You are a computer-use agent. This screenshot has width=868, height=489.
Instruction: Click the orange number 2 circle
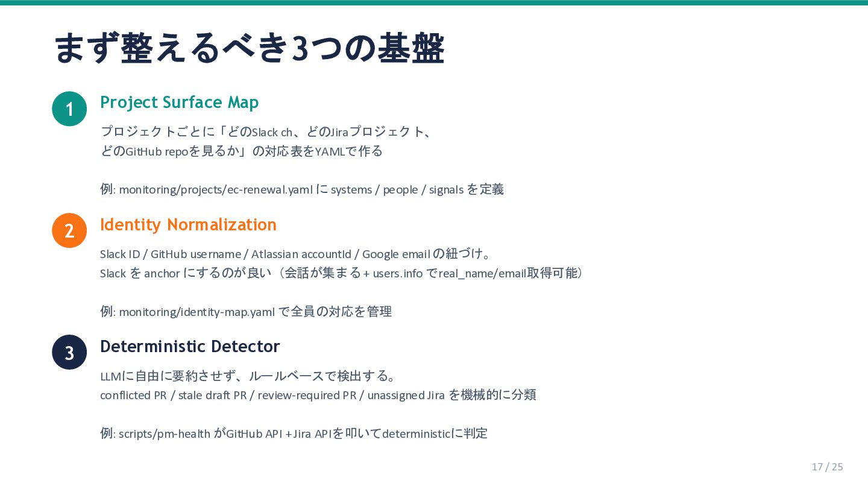[69, 230]
